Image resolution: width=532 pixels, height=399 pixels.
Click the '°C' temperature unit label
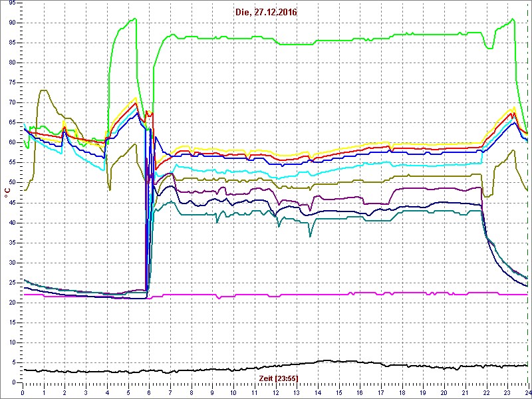(x=7, y=192)
